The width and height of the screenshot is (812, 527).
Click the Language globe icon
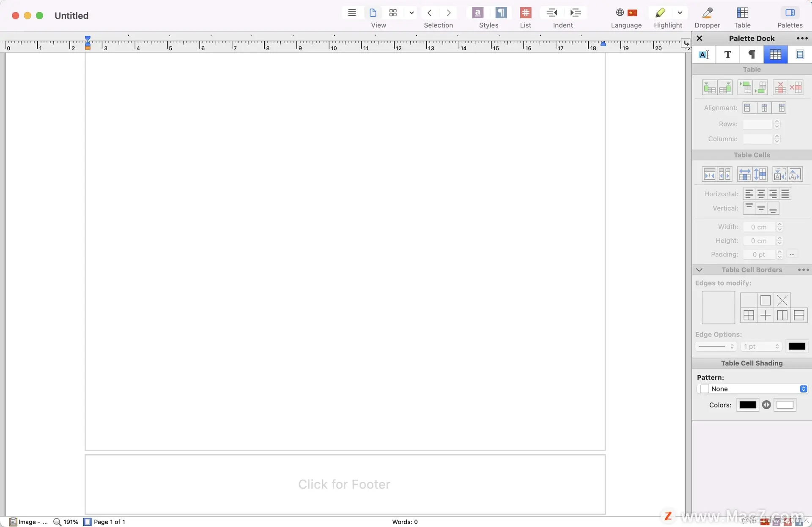point(620,13)
